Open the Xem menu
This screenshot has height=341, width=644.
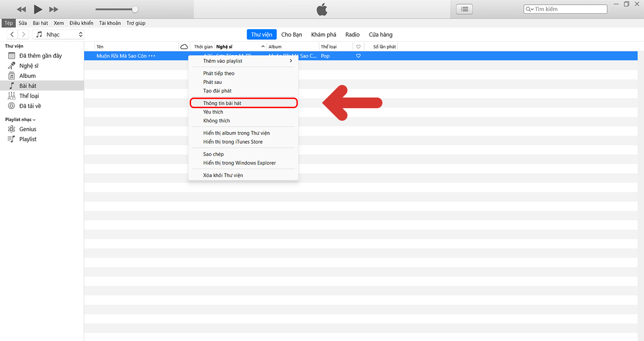pos(59,23)
